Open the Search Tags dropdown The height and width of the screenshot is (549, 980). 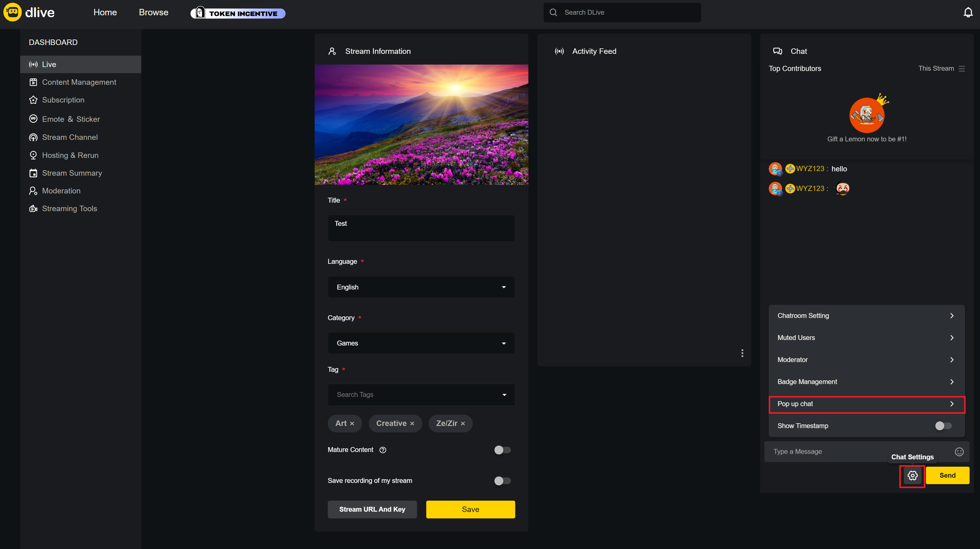coord(421,394)
